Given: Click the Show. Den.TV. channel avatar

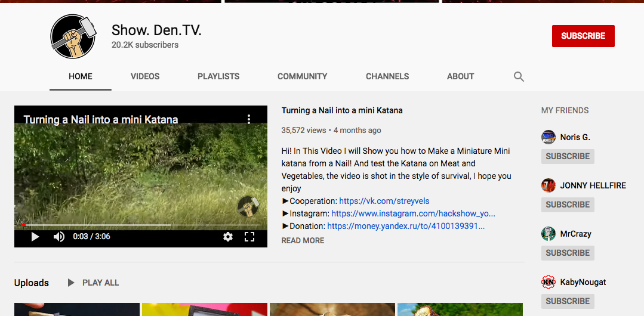Looking at the screenshot, I should (x=73, y=36).
